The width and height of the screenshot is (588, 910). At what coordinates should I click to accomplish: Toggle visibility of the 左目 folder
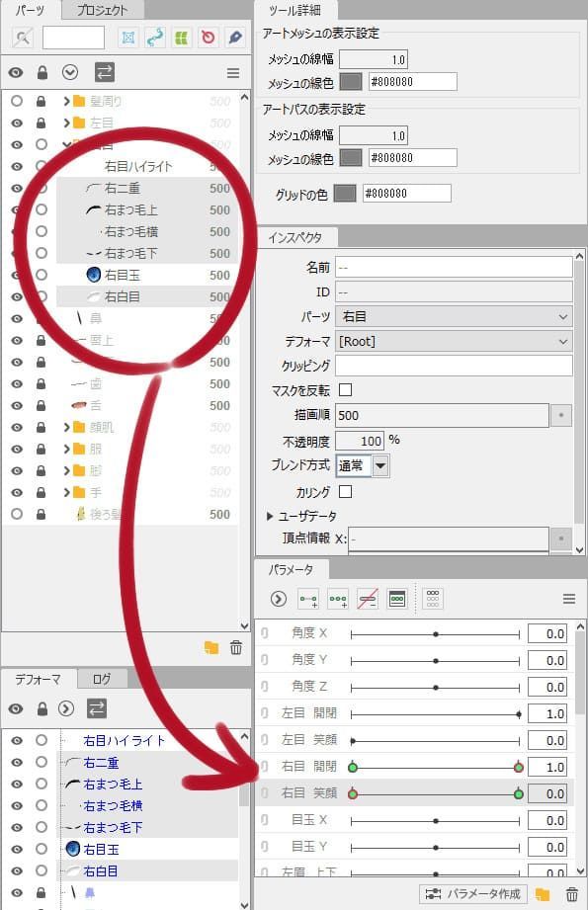pyautogui.click(x=17, y=124)
